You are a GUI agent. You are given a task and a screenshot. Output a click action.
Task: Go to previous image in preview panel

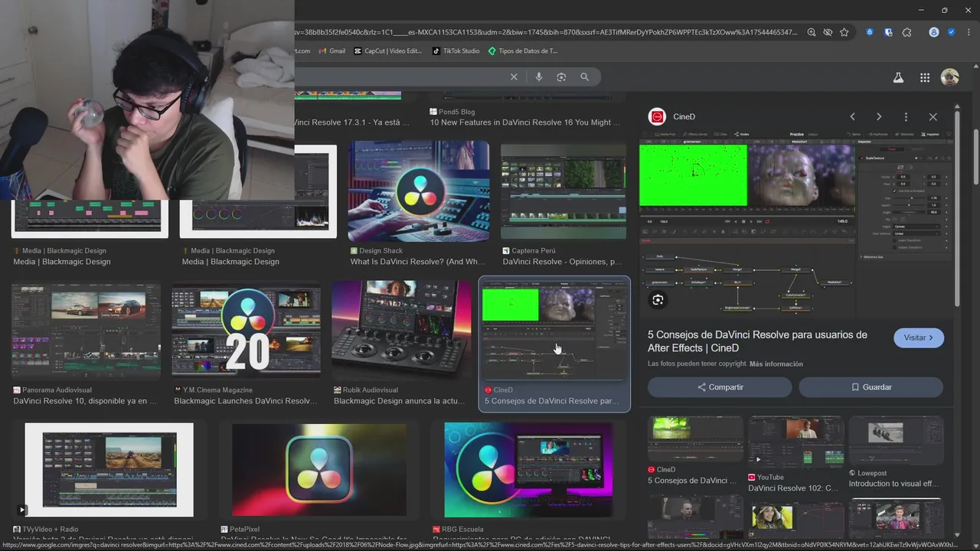point(852,116)
